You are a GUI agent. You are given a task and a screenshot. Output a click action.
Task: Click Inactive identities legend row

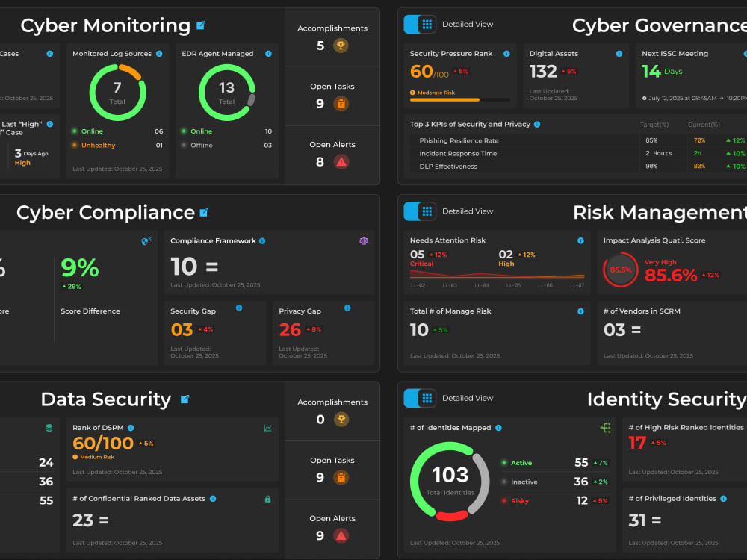tap(554, 482)
